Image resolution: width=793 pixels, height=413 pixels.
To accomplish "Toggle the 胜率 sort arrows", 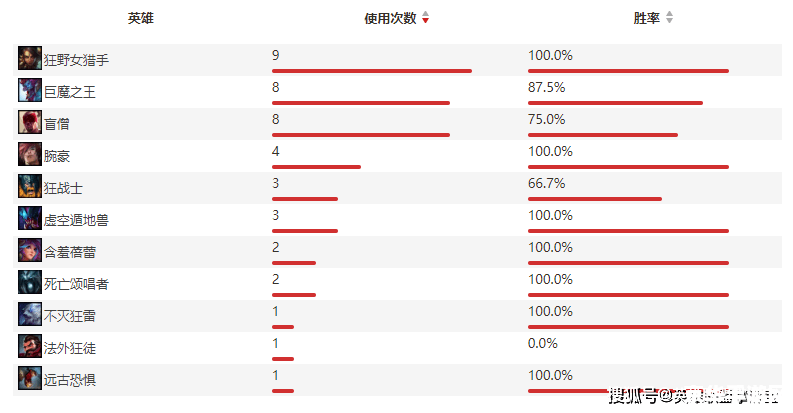I will (670, 18).
